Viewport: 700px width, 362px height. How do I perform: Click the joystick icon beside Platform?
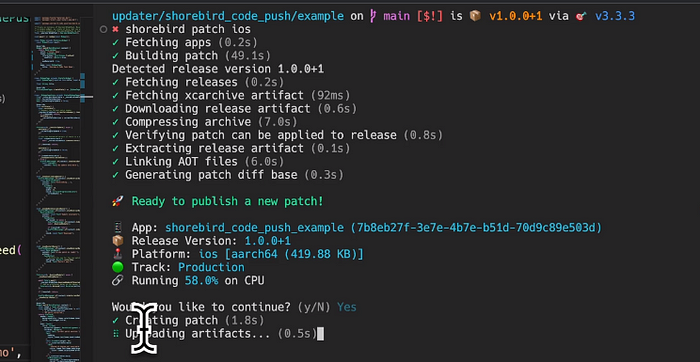(117, 254)
